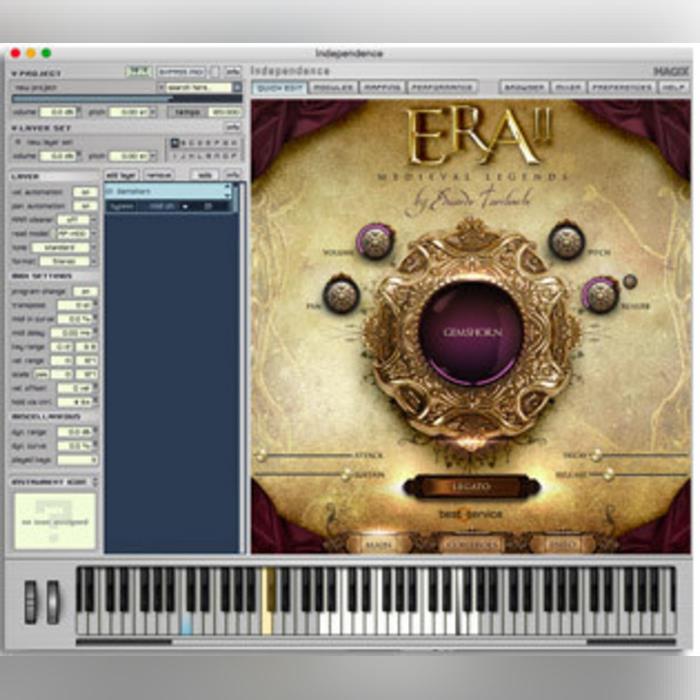The image size is (700, 700).
Task: Open the Mixer tab
Action: 568,88
